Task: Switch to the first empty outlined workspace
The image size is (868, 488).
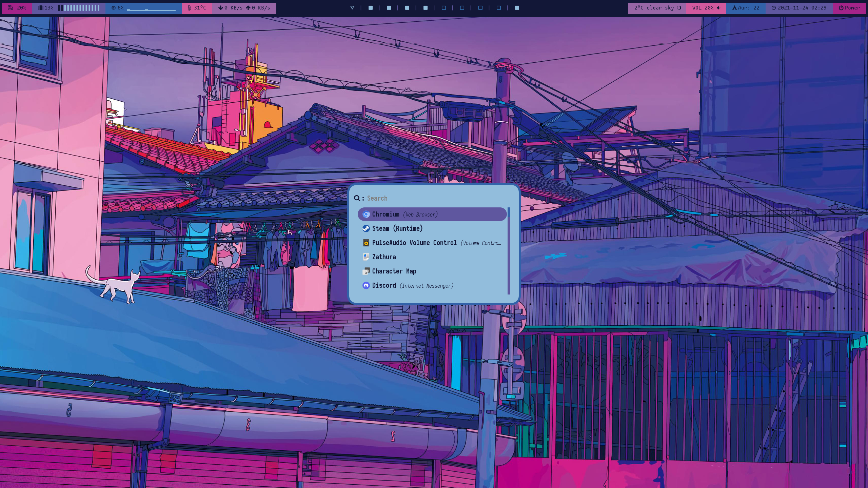Action: point(444,8)
